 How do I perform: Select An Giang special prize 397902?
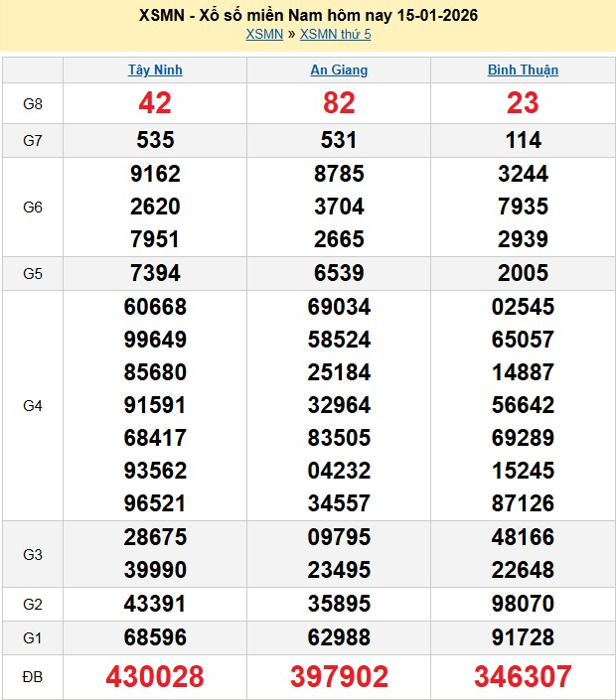click(339, 677)
